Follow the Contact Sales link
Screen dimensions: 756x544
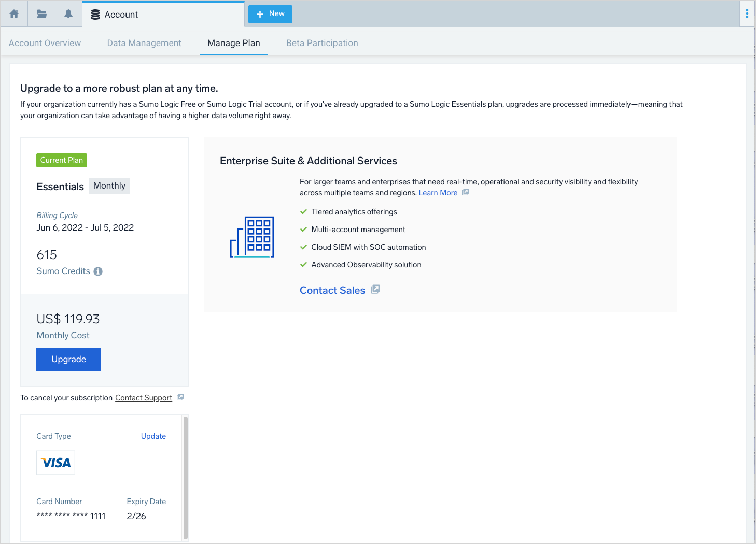tap(332, 290)
